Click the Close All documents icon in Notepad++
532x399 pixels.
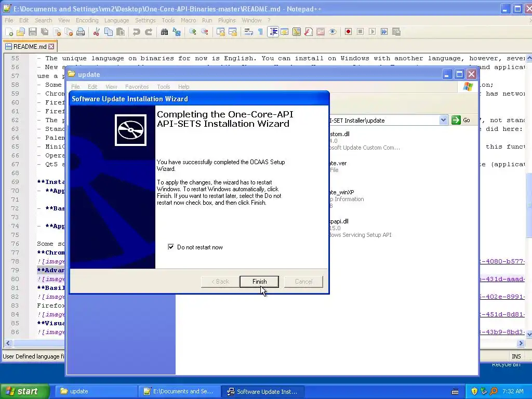[69, 32]
